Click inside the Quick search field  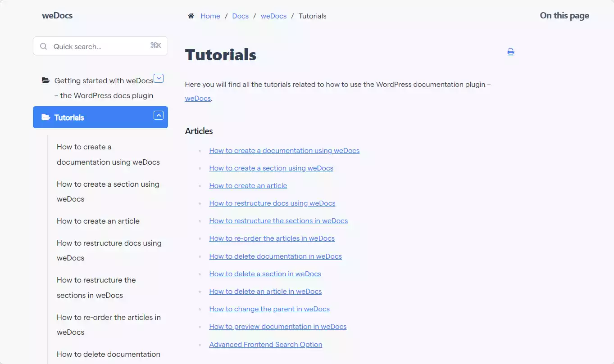click(90, 46)
